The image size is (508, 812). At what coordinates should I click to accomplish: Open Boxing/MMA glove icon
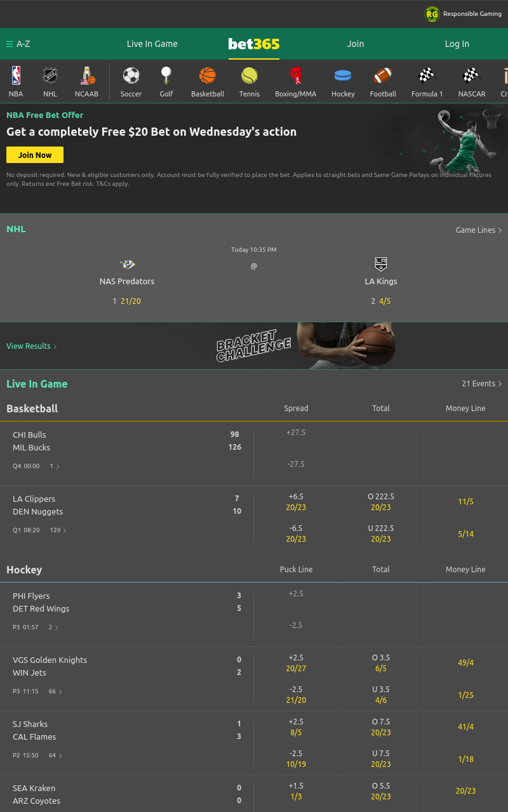click(295, 76)
